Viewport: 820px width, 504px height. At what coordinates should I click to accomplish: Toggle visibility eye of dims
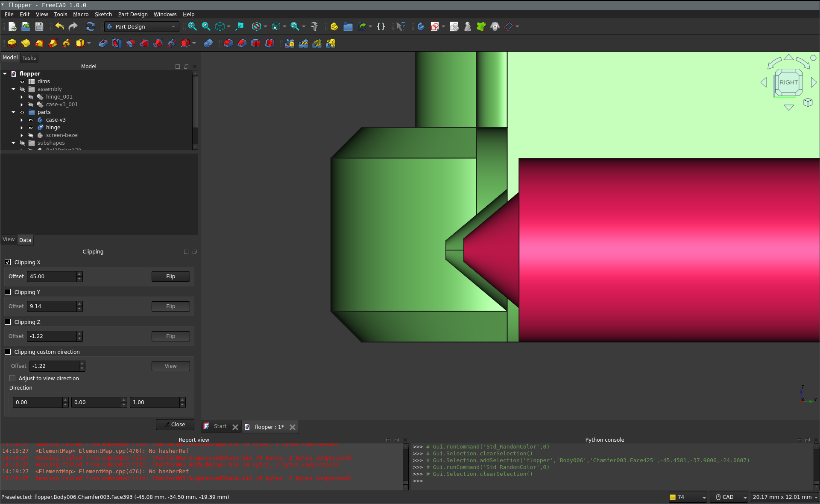pos(22,82)
